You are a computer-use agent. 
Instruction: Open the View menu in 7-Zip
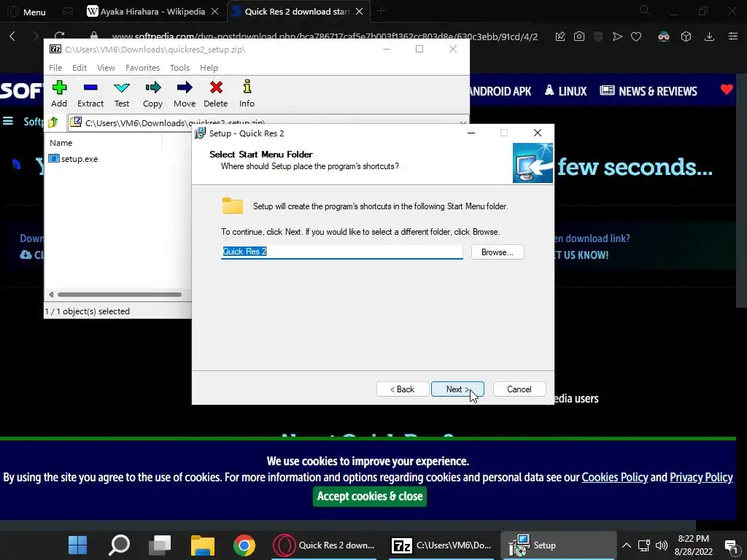106,68
